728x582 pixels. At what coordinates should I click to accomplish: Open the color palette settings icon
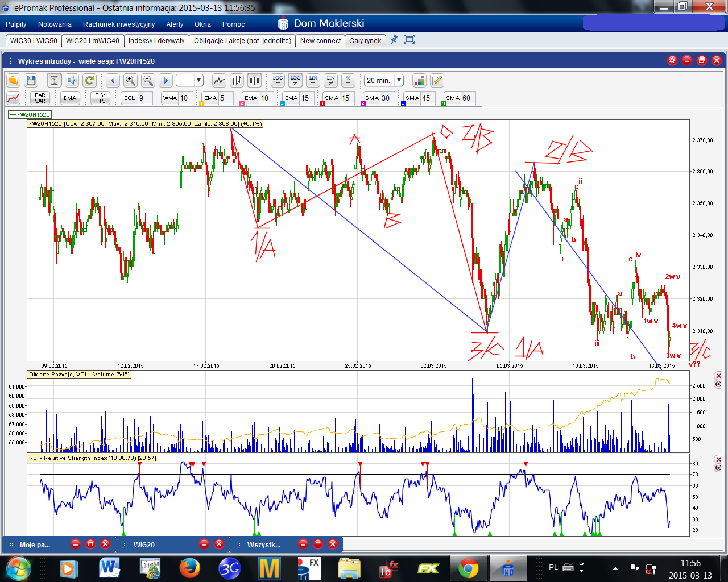click(x=419, y=81)
